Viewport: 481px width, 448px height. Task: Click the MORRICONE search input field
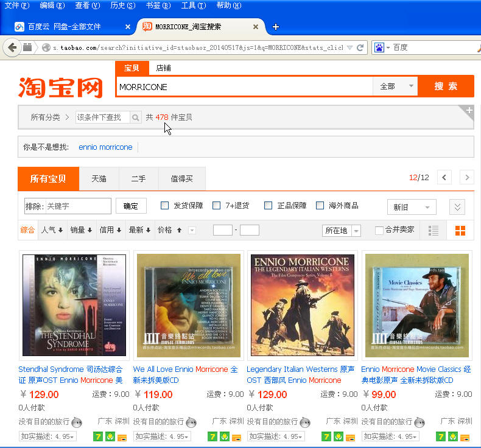[x=245, y=87]
